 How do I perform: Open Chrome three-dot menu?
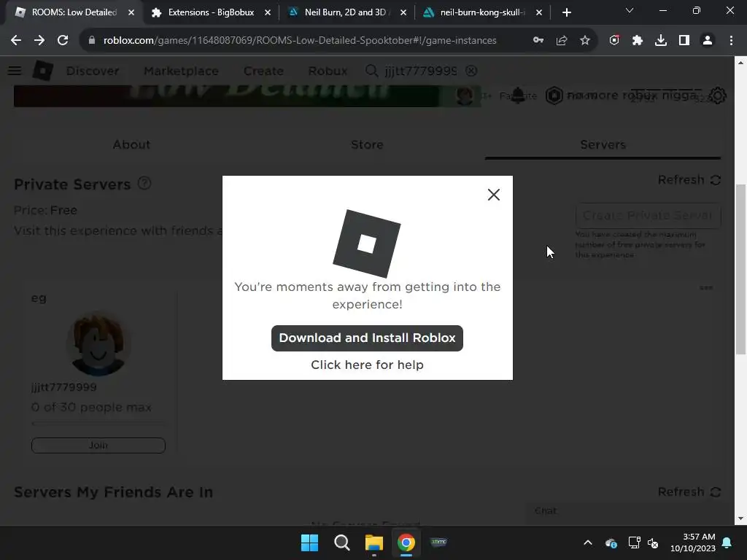731,41
